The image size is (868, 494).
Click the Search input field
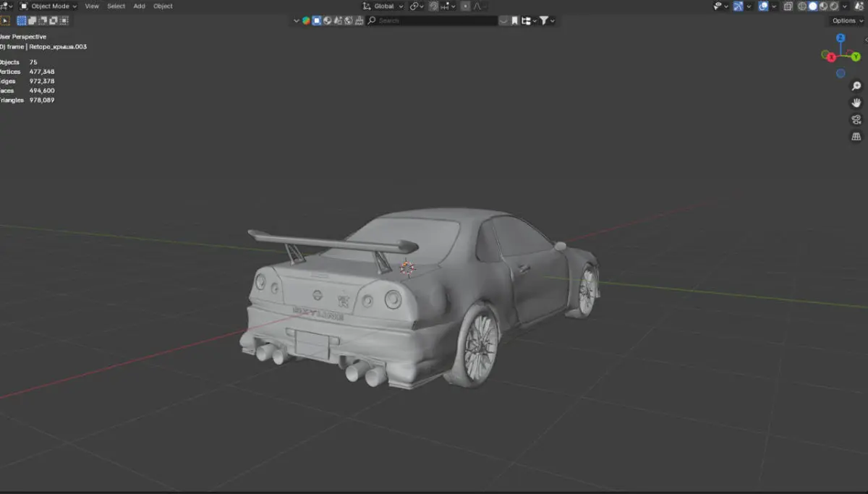[x=432, y=21]
